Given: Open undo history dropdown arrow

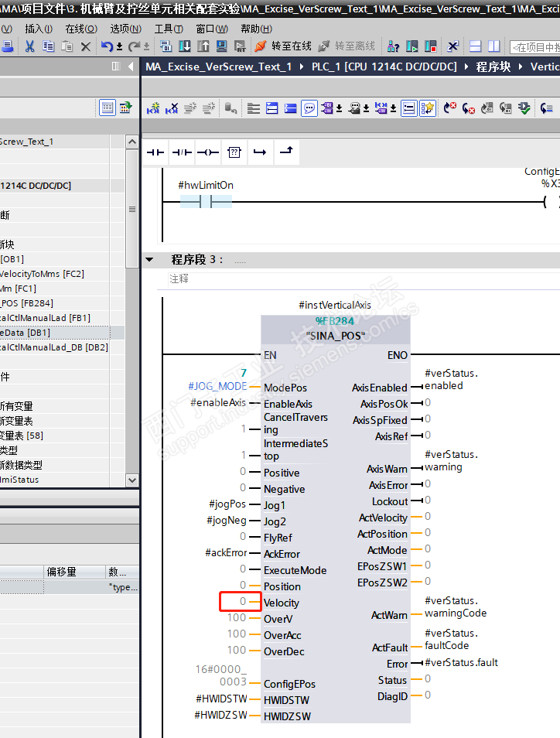Looking at the screenshot, I should click(x=120, y=46).
